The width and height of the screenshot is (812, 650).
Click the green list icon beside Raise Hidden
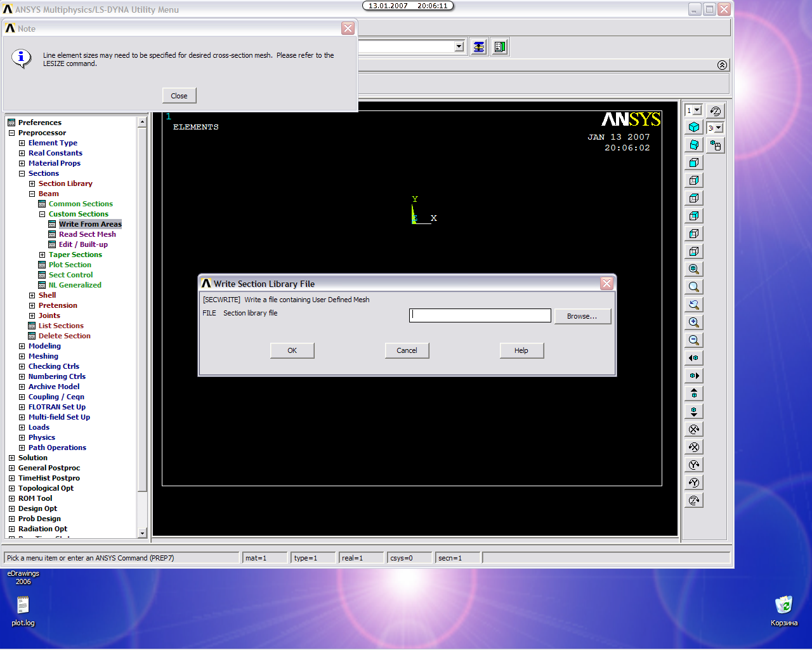click(x=500, y=47)
